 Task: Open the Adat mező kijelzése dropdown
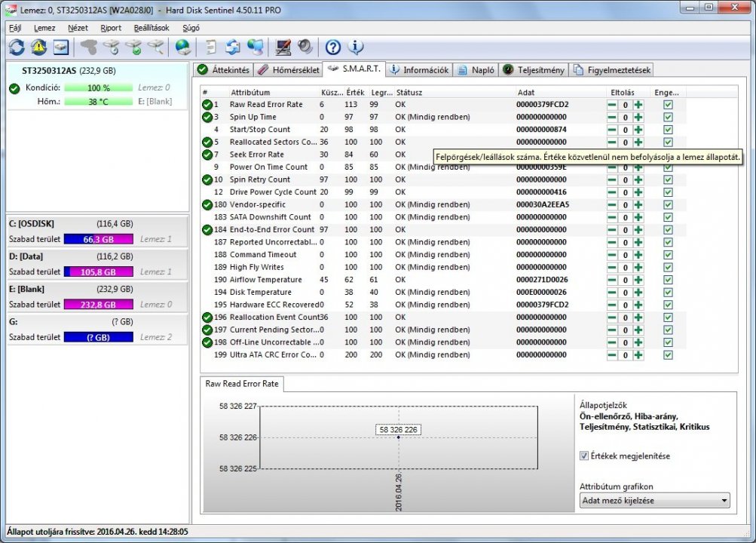pos(655,501)
